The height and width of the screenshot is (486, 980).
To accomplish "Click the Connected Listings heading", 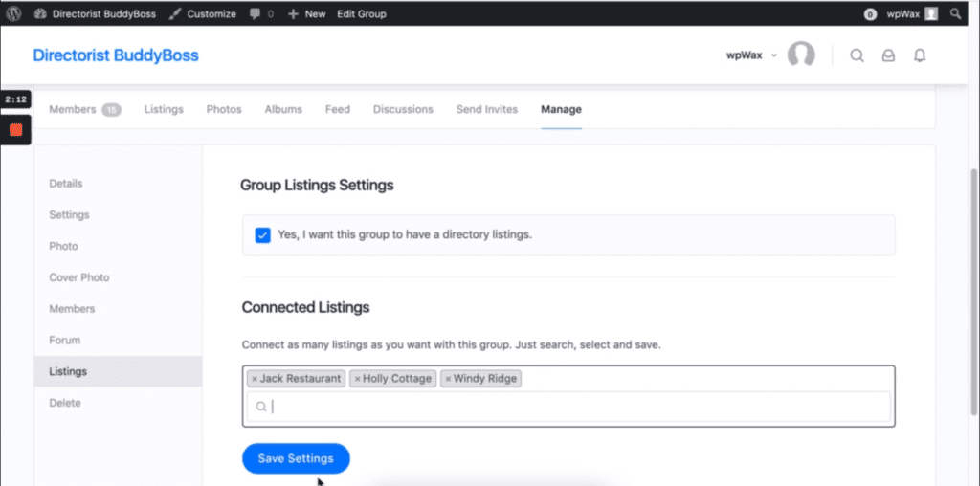I will click(305, 307).
